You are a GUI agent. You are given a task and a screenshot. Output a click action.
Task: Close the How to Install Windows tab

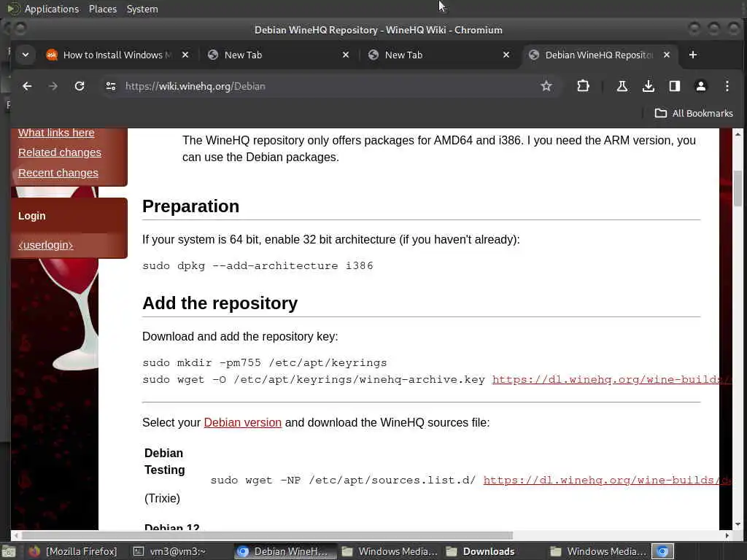185,55
